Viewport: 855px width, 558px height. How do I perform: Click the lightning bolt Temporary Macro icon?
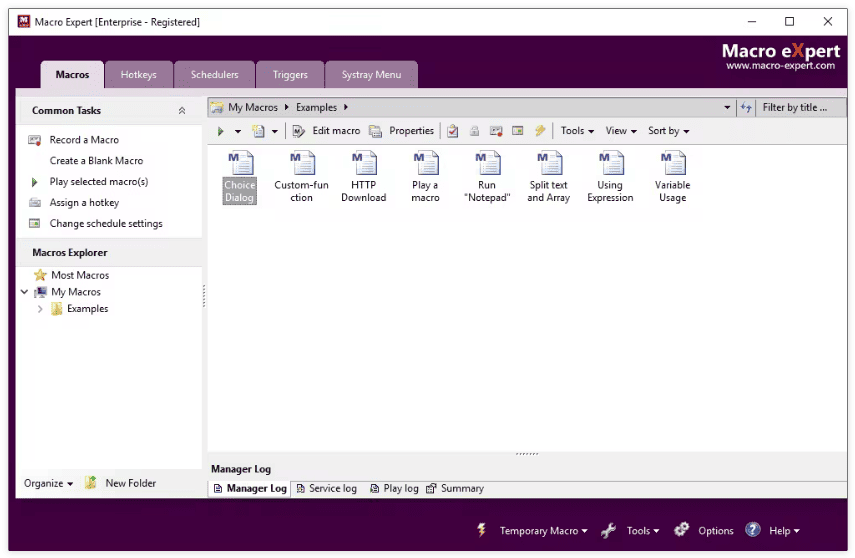click(x=481, y=530)
